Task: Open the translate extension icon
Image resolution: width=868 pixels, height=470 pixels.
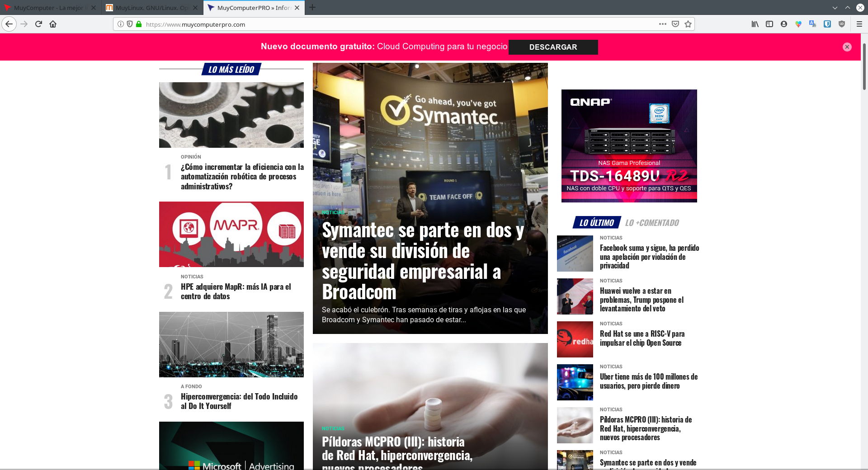Action: point(813,24)
